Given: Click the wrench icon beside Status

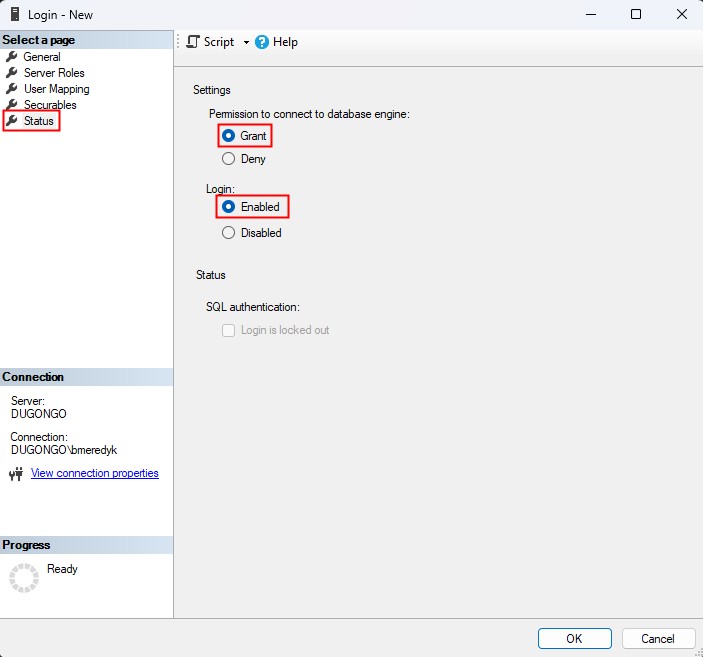Looking at the screenshot, I should pyautogui.click(x=12, y=120).
